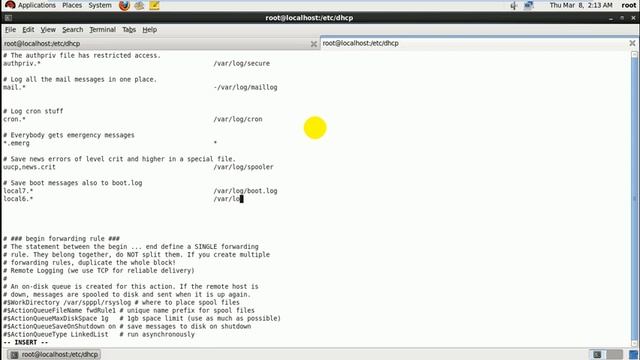Open the notes launcher in top panel
640x360 pixels.
(154, 5)
